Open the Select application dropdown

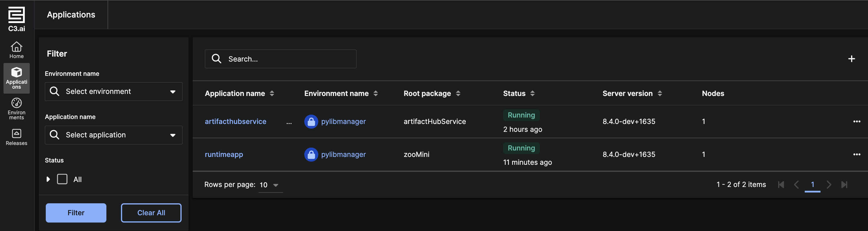point(114,135)
